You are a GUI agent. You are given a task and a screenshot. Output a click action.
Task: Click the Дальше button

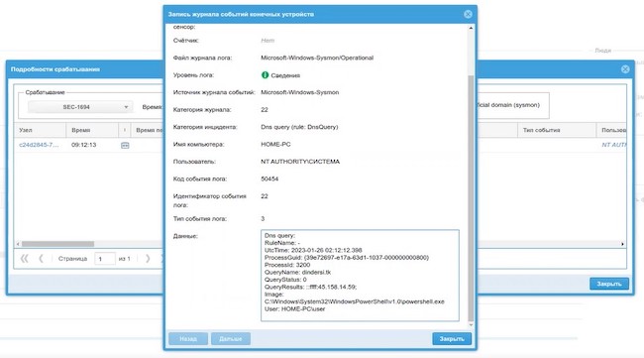[x=231, y=339]
